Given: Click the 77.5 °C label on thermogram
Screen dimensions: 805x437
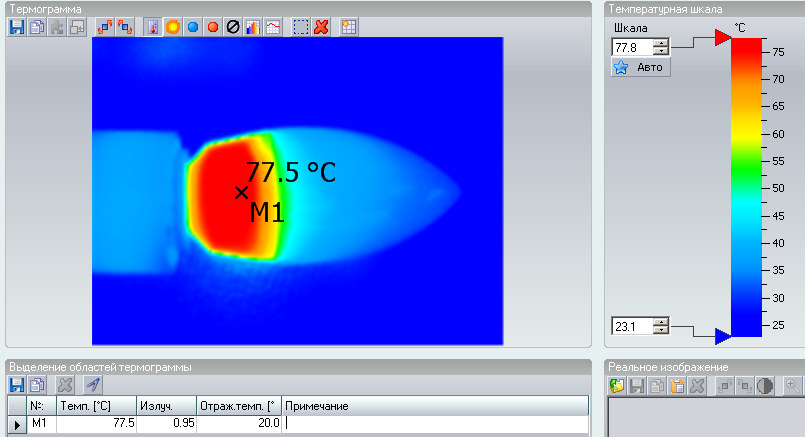Looking at the screenshot, I should [x=291, y=172].
